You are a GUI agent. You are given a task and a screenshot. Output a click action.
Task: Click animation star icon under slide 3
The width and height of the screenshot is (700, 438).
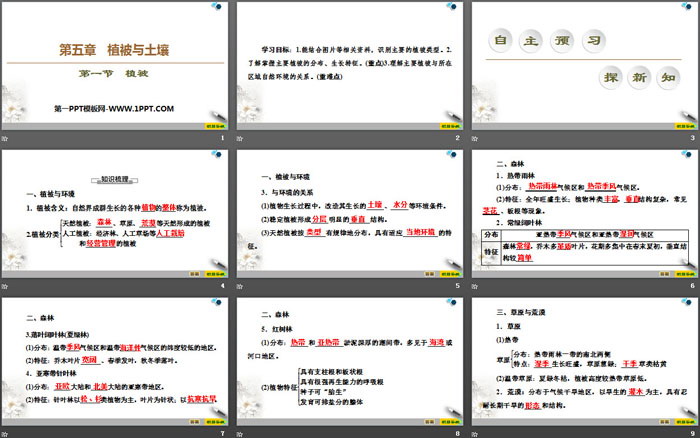[475, 138]
